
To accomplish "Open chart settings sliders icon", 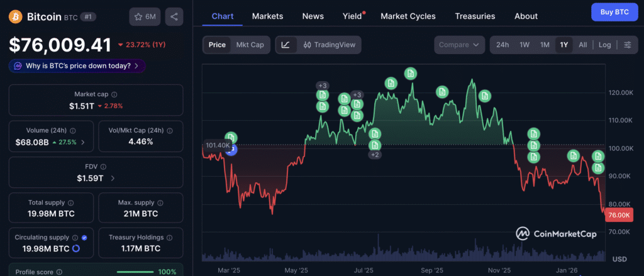I will (x=628, y=45).
